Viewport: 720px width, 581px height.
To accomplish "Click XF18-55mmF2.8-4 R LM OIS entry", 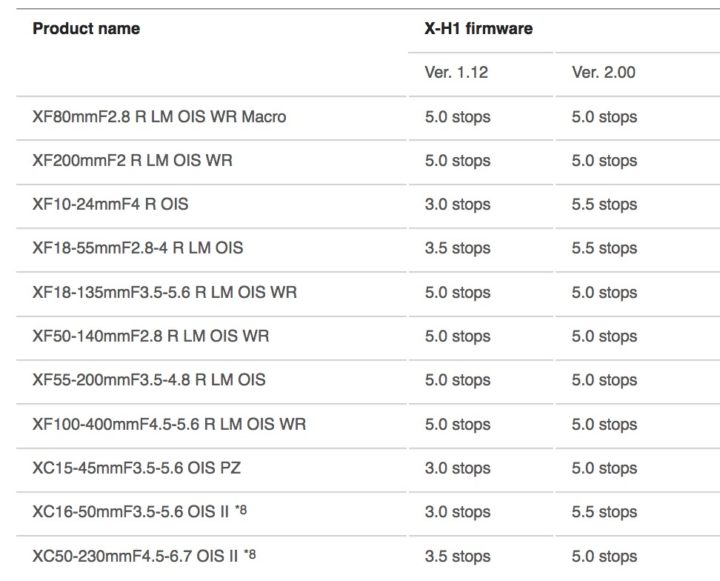I will 138,248.
